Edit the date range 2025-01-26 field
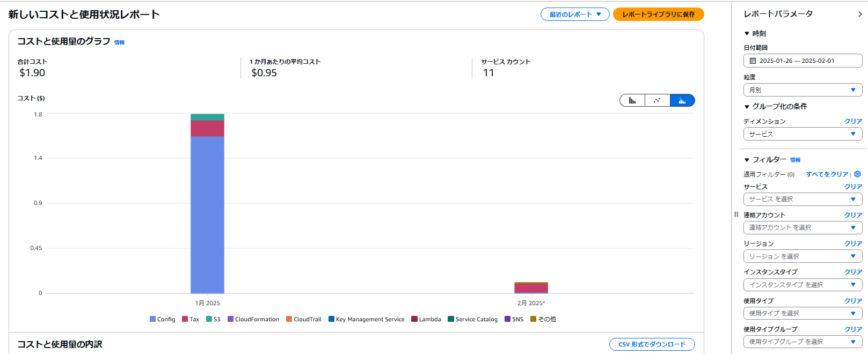The image size is (868, 354). [803, 61]
